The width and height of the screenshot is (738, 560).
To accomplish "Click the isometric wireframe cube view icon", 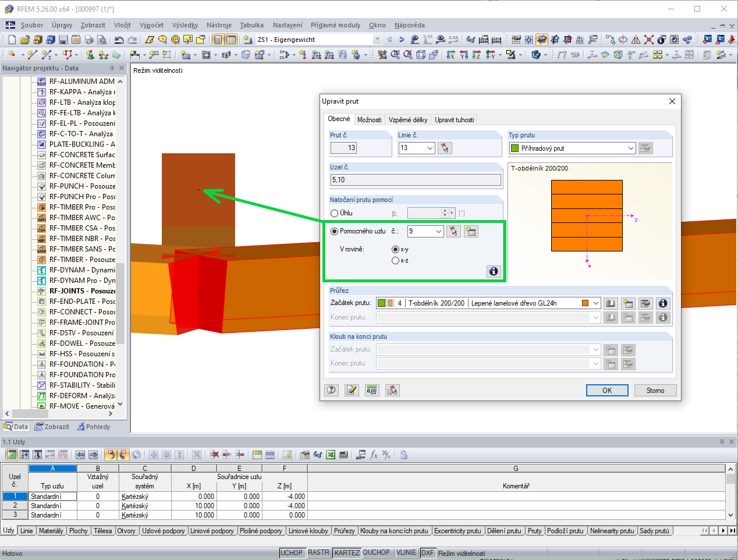I will 420,54.
